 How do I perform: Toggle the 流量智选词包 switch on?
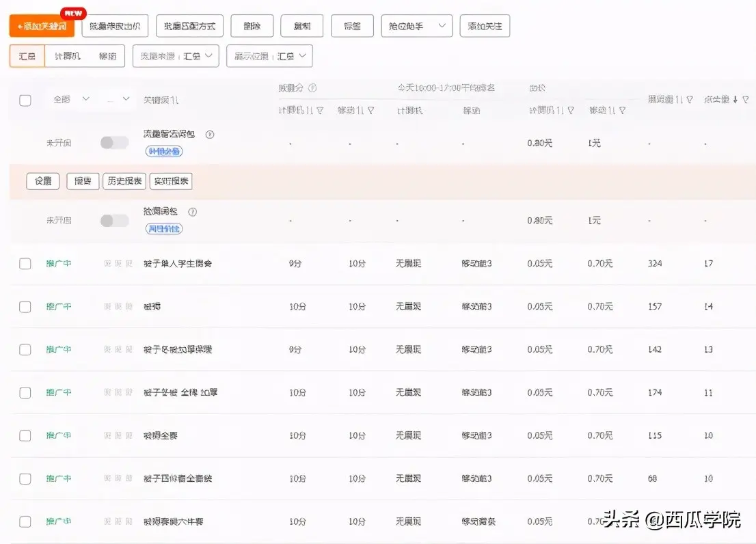[x=114, y=143]
